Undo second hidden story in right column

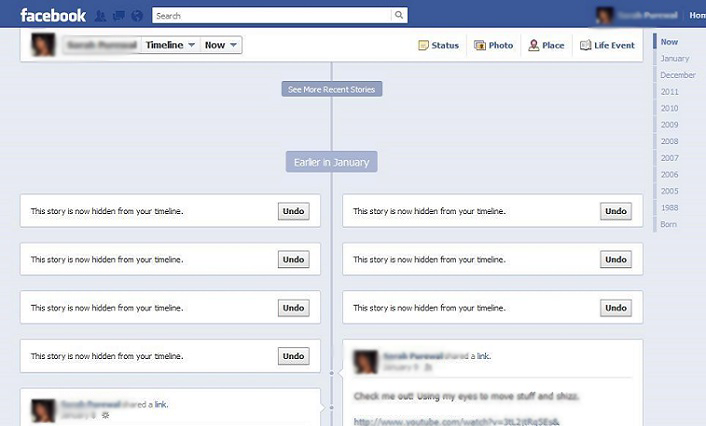pyautogui.click(x=616, y=259)
